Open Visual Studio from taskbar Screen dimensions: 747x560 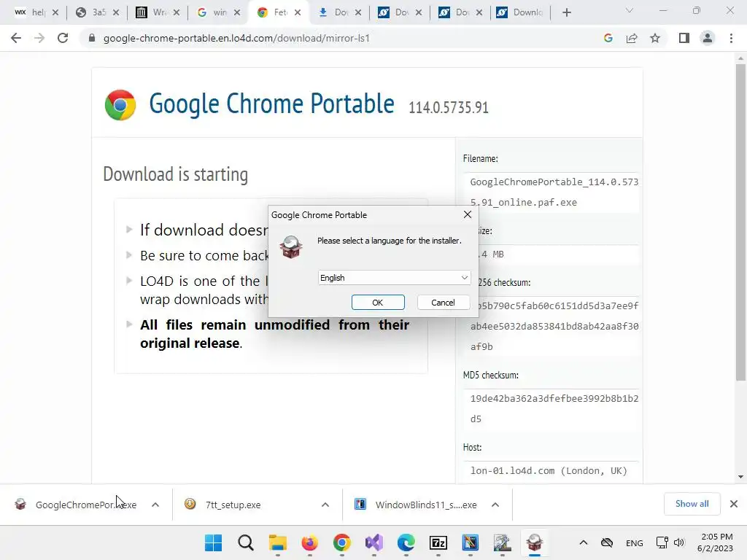point(374,542)
